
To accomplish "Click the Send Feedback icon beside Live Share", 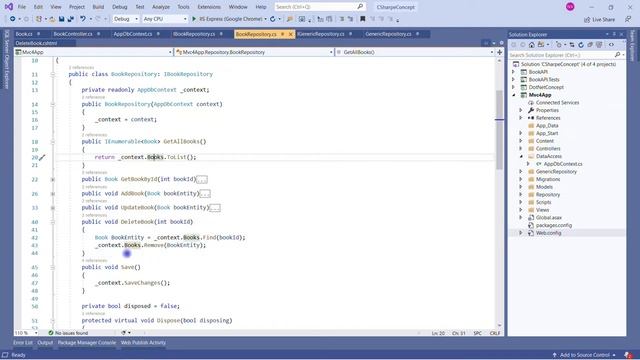I will click(x=628, y=19).
